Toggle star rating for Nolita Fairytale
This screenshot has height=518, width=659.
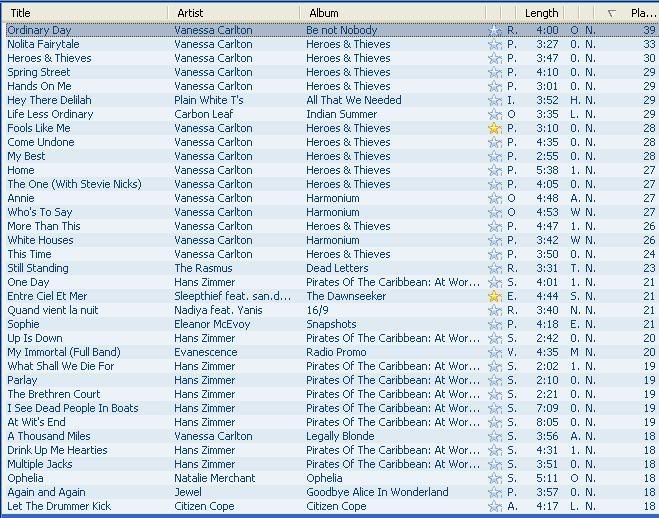click(495, 45)
